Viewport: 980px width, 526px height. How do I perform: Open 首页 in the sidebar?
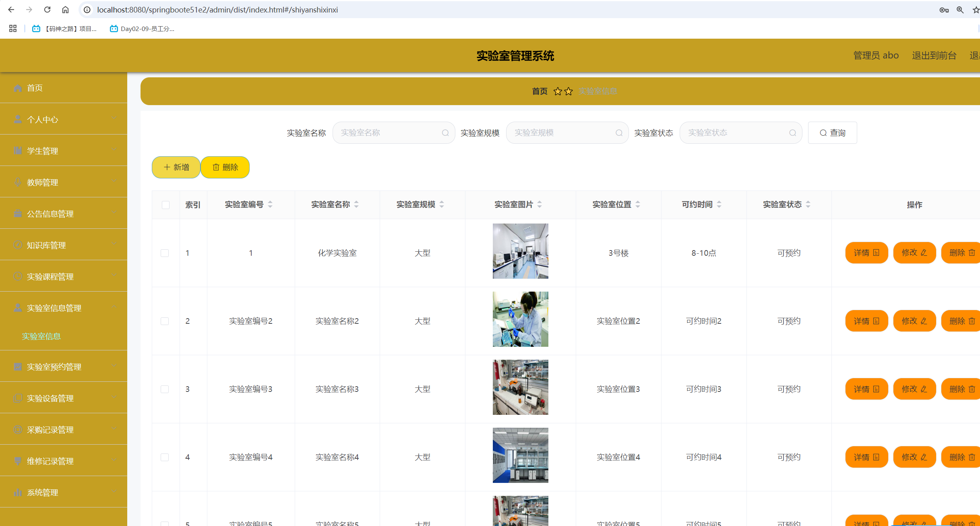tap(35, 88)
